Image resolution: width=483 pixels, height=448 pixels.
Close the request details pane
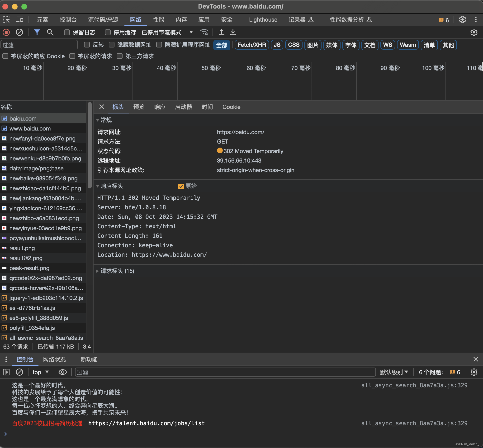pyautogui.click(x=102, y=107)
